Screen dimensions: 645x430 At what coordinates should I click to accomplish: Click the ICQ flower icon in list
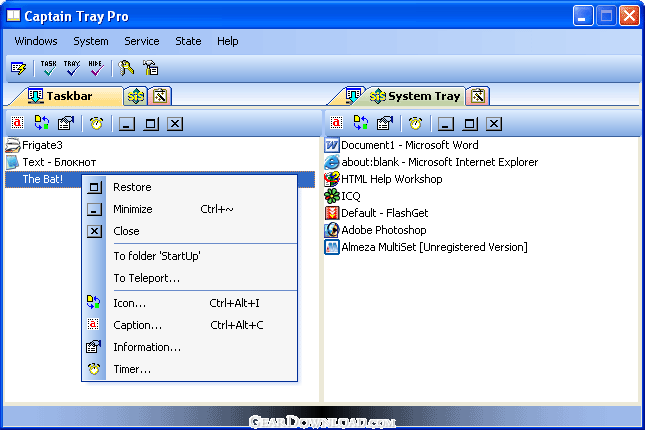pyautogui.click(x=332, y=196)
